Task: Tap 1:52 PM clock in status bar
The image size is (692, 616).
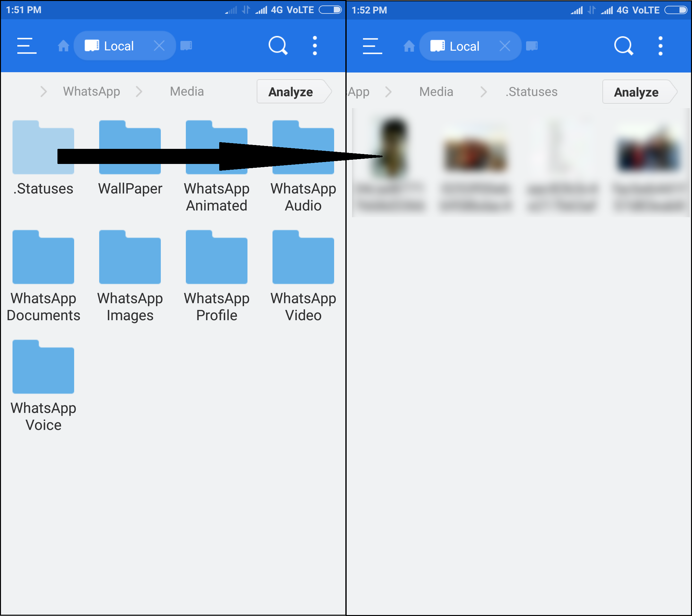Action: pos(369,10)
